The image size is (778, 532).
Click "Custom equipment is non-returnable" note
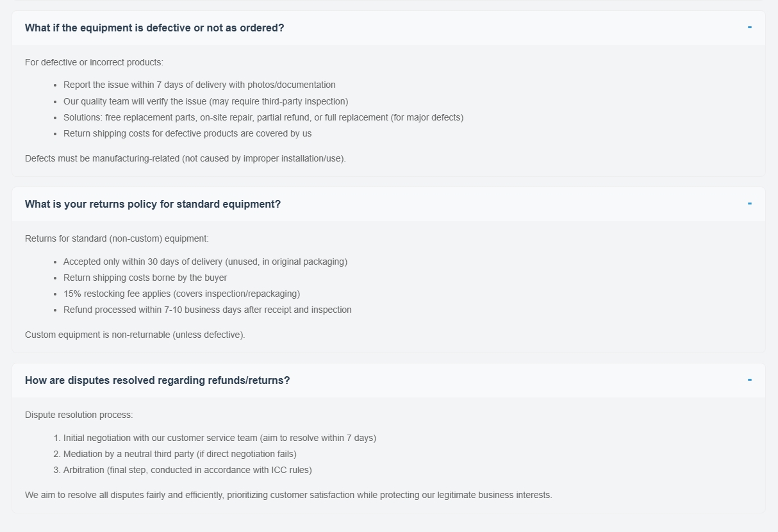point(135,335)
